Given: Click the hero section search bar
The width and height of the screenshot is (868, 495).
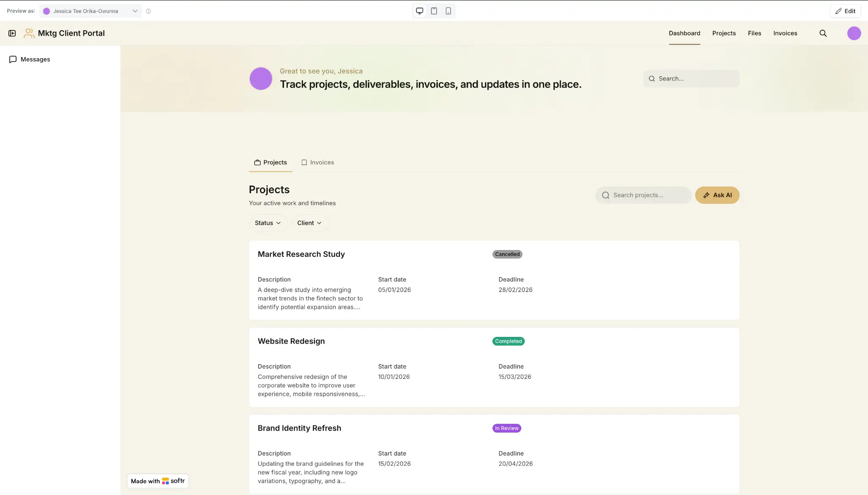Looking at the screenshot, I should (x=691, y=78).
